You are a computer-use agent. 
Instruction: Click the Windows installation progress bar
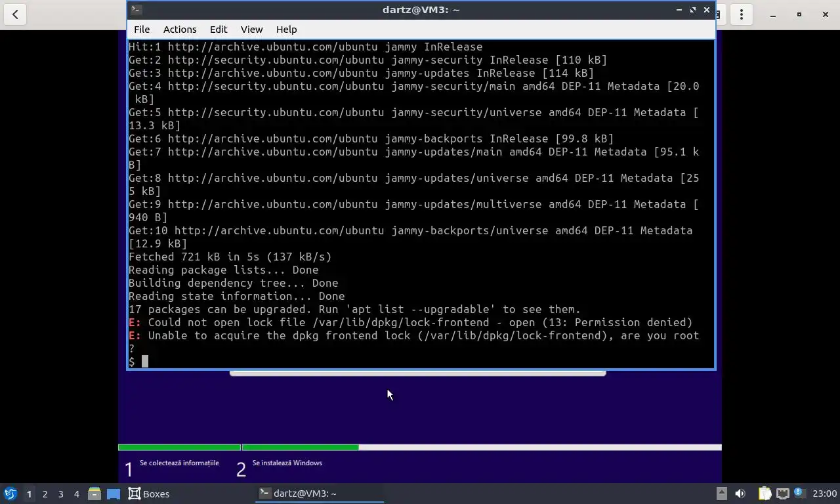click(420, 448)
